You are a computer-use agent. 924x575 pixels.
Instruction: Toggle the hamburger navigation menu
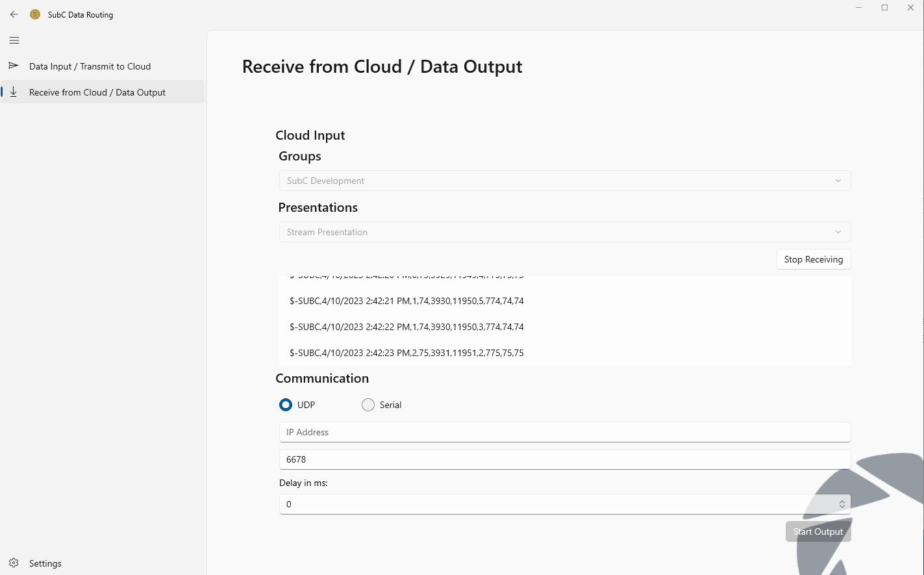point(14,40)
